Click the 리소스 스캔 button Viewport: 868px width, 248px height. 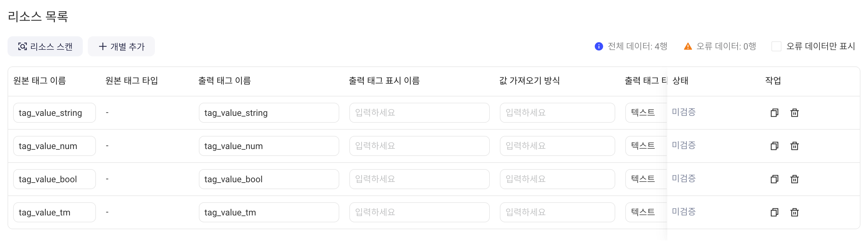(x=45, y=46)
